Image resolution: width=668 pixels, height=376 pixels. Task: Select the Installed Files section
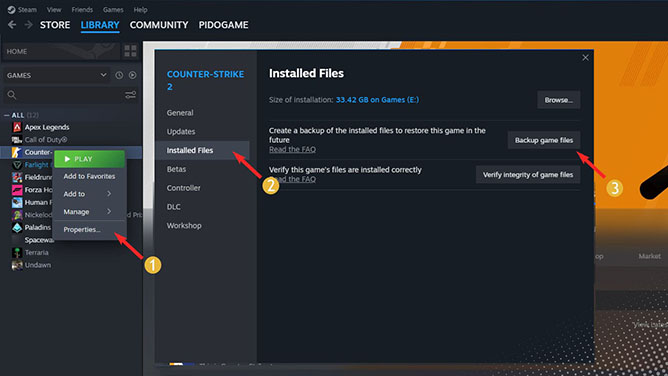click(202, 150)
